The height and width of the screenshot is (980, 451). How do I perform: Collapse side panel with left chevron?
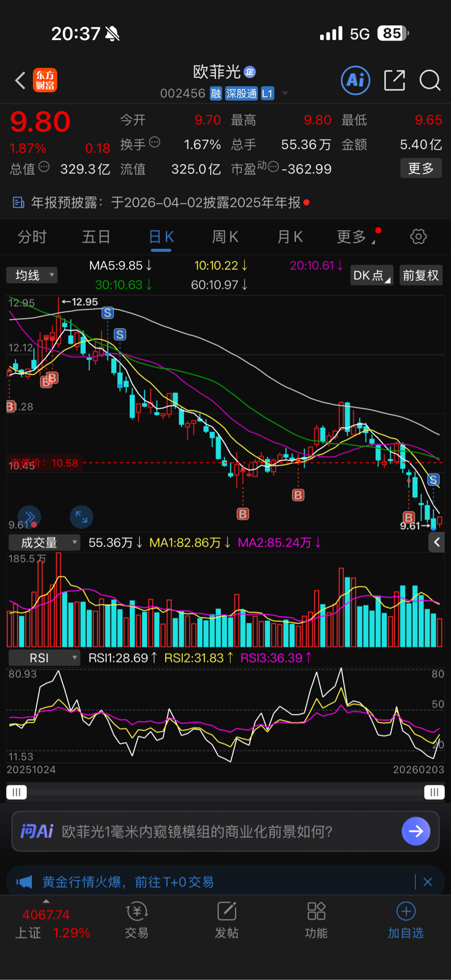coord(436,543)
